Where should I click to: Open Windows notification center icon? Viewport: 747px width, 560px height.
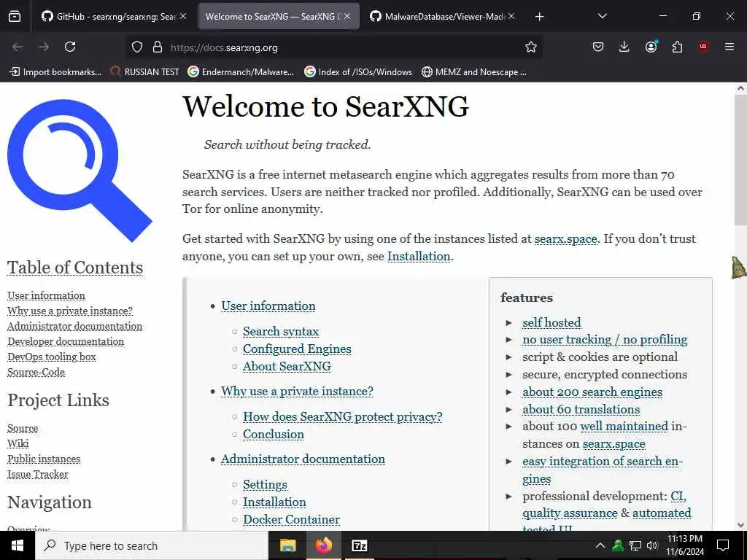click(x=723, y=545)
